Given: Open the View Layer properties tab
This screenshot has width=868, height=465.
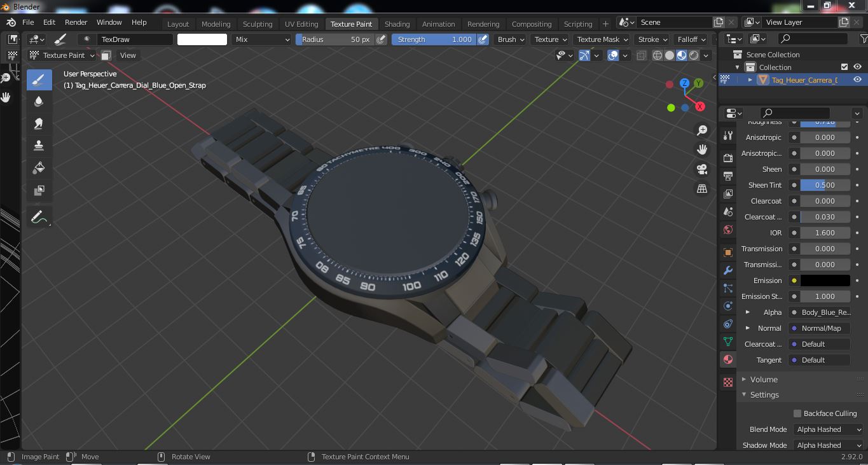Looking at the screenshot, I should [x=728, y=193].
